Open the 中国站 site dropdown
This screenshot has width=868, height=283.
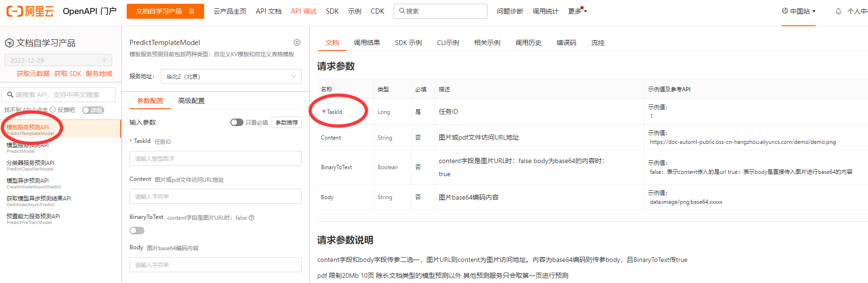click(x=799, y=11)
